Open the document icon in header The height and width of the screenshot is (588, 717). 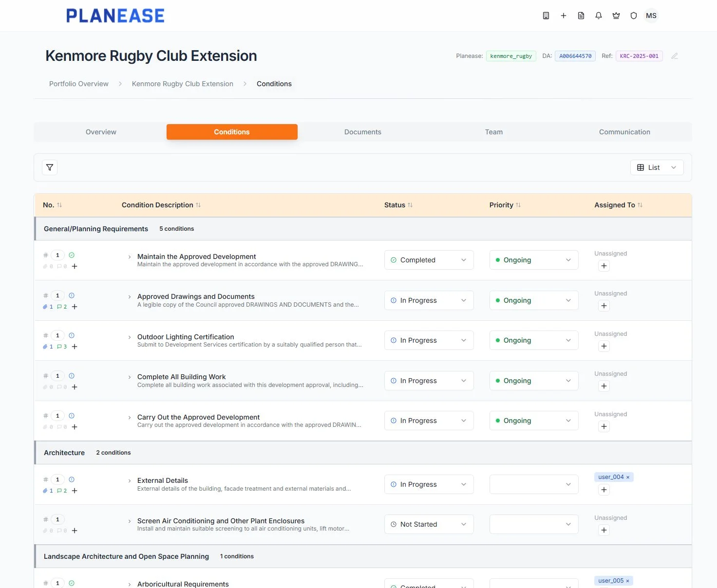click(x=581, y=16)
